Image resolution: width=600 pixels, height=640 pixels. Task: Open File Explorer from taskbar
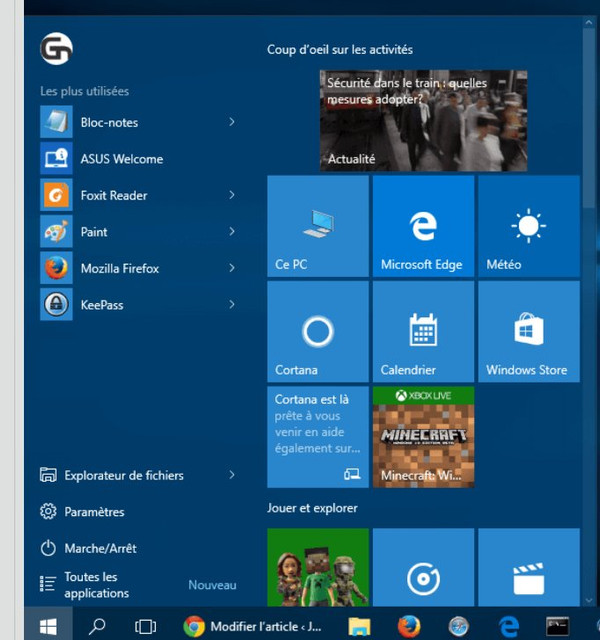[x=359, y=626]
